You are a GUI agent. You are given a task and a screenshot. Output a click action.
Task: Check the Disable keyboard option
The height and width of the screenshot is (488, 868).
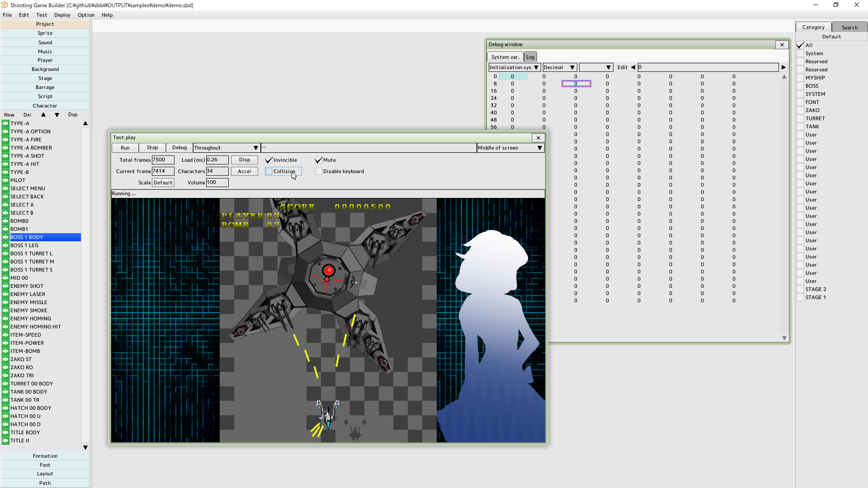pos(318,171)
